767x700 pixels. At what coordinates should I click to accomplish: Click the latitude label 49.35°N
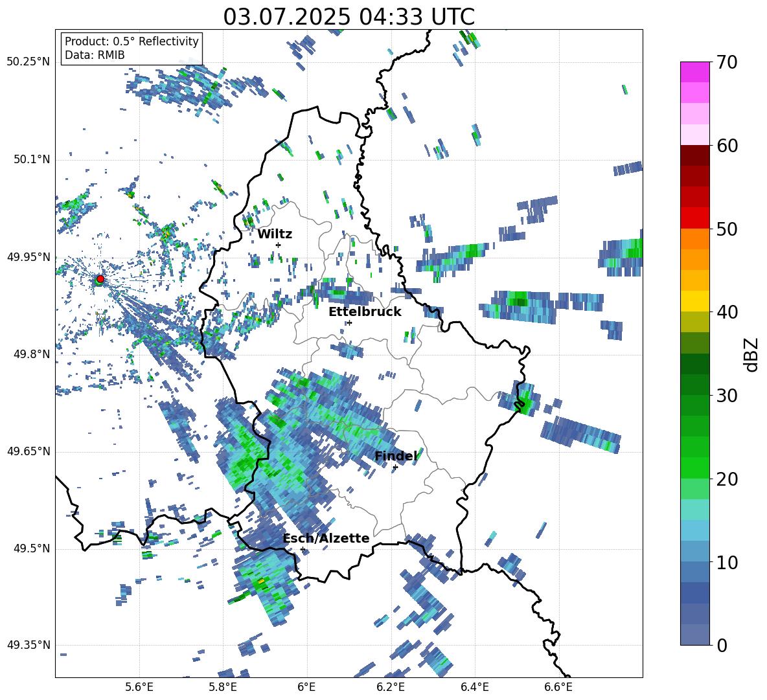[x=29, y=645]
